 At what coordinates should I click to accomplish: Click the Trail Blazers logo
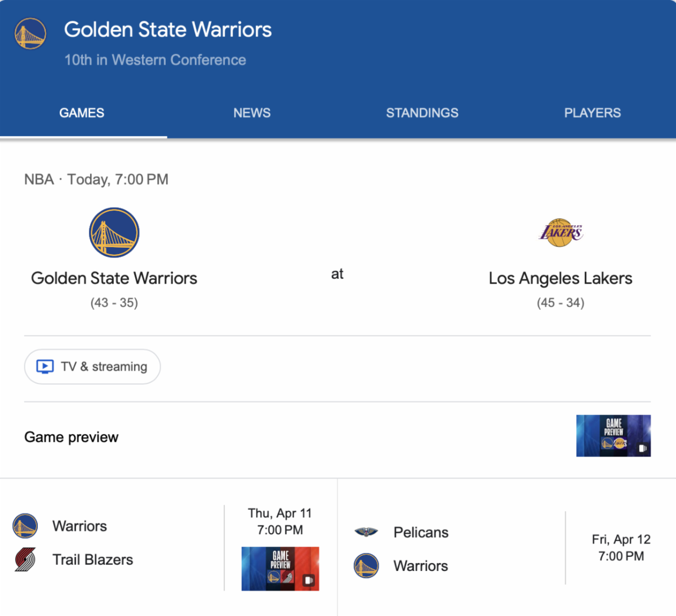click(25, 559)
